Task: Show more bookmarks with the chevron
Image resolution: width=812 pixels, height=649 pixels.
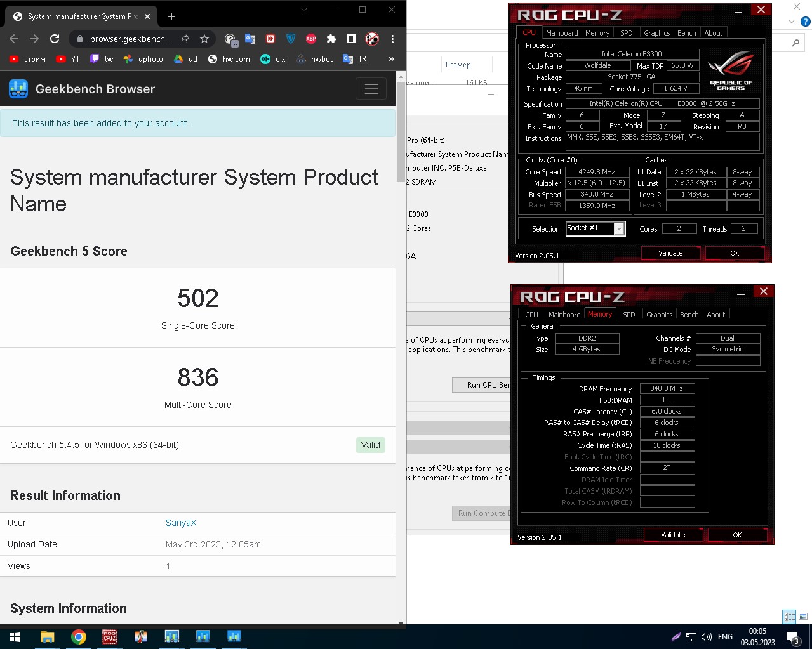Action: (x=392, y=59)
